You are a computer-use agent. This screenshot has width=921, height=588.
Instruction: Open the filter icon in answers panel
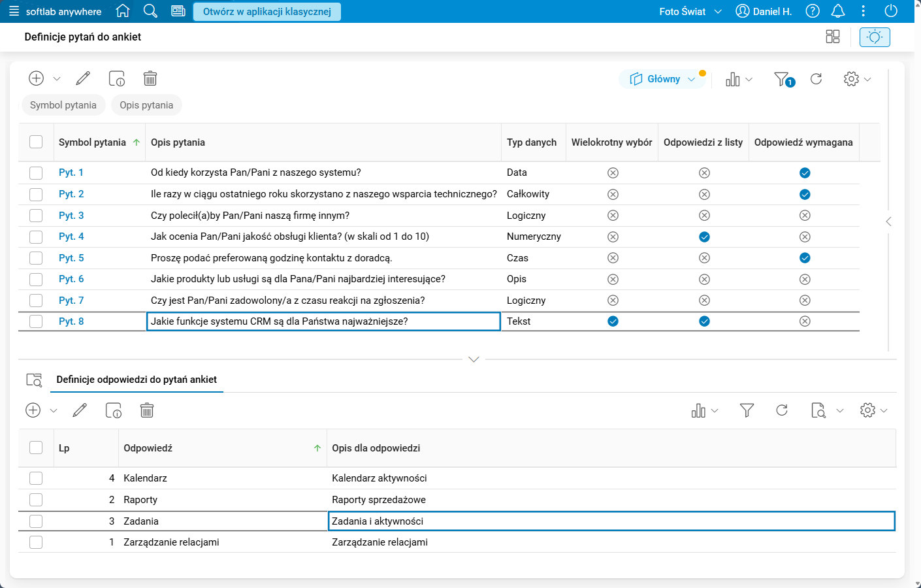click(747, 410)
